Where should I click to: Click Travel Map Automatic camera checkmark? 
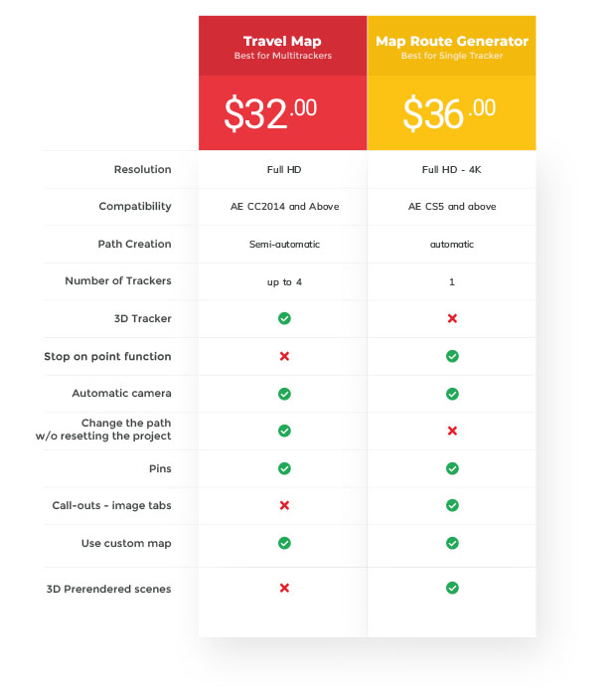[284, 394]
